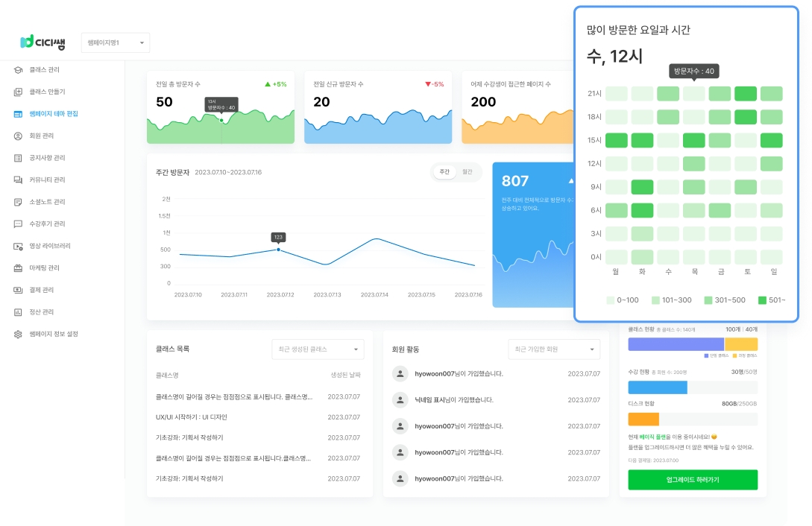Click the 쌤페이지 정보 설정 gear icon
The image size is (812, 526).
pyautogui.click(x=18, y=335)
